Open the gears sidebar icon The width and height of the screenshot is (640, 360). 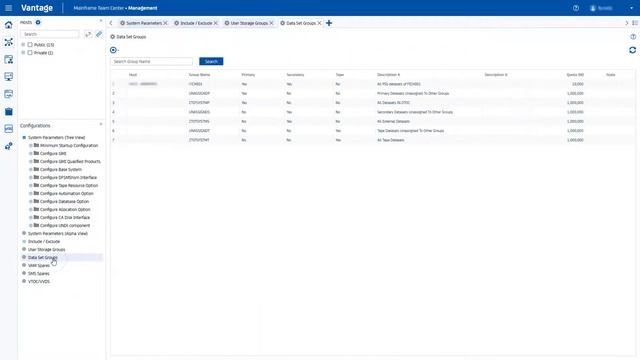(x=9, y=146)
